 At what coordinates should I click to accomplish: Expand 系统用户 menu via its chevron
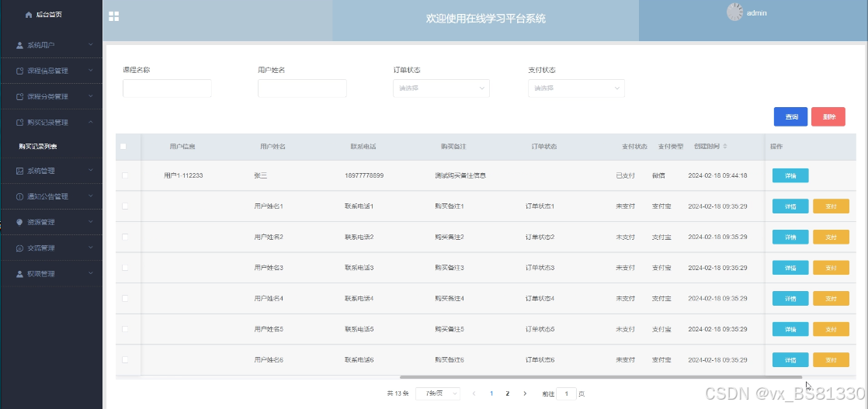[x=91, y=45]
